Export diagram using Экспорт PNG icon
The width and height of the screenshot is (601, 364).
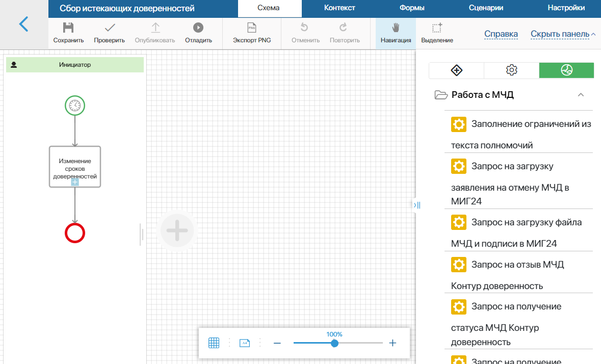pyautogui.click(x=251, y=29)
